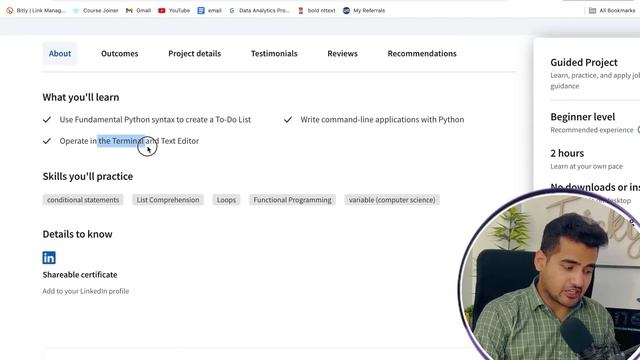The image size is (640, 360).
Task: Open the All Bookmarks folder
Action: (x=611, y=11)
